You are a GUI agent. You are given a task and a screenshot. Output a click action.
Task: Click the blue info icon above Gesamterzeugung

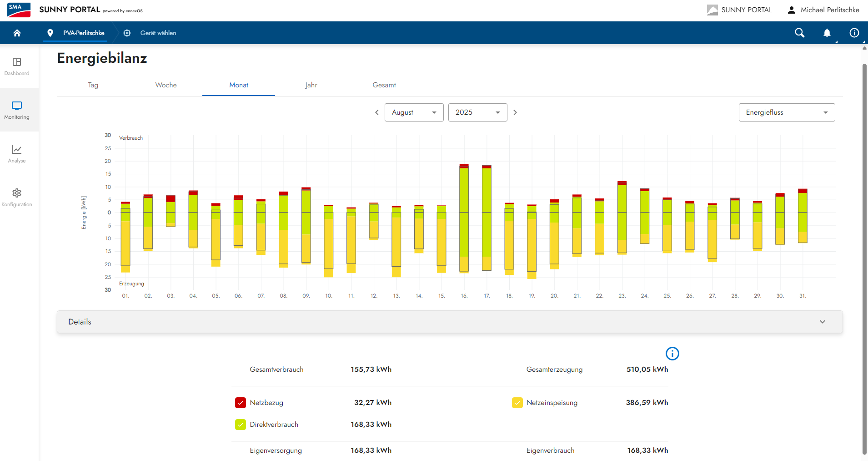coord(672,354)
